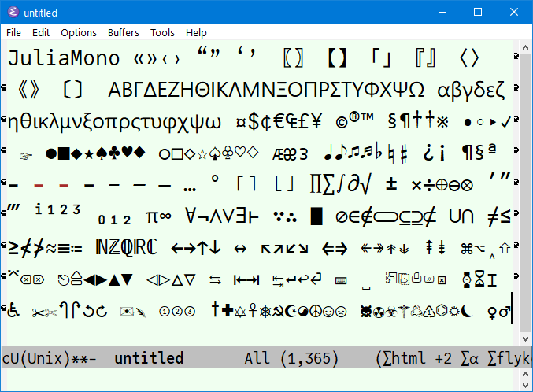Click the yin yang ☯ symbol

(303, 312)
